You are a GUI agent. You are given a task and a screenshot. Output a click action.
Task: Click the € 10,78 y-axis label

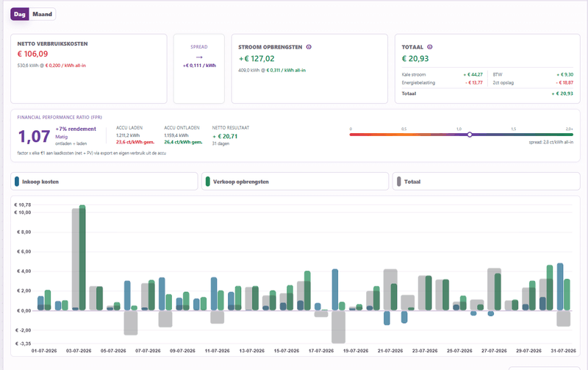pyautogui.click(x=23, y=205)
